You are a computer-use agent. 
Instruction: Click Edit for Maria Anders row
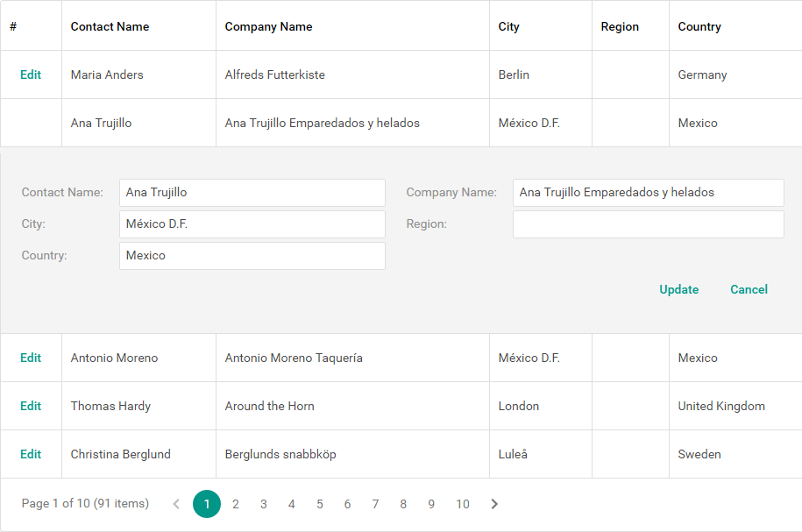pos(31,74)
